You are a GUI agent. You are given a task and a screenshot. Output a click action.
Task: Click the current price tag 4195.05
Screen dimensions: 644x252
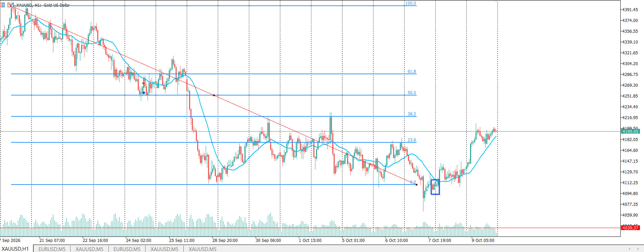(x=630, y=131)
